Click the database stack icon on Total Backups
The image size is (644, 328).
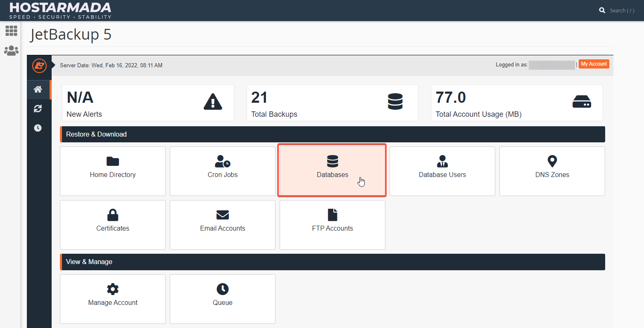[395, 101]
